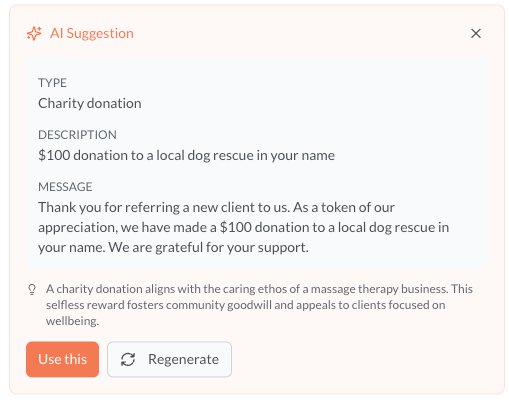Click the lightbulb rationale icon

click(x=32, y=289)
